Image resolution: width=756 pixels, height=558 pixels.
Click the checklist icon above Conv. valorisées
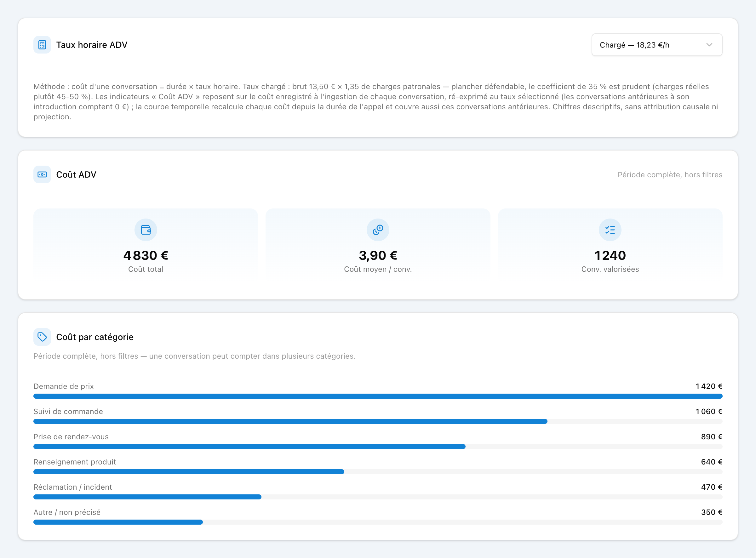pyautogui.click(x=610, y=230)
